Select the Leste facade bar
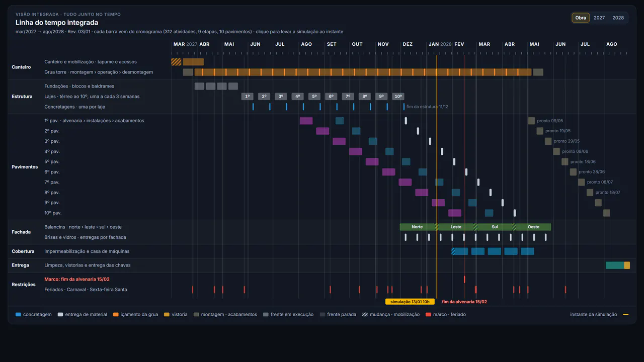The height and width of the screenshot is (362, 644). tap(456, 227)
